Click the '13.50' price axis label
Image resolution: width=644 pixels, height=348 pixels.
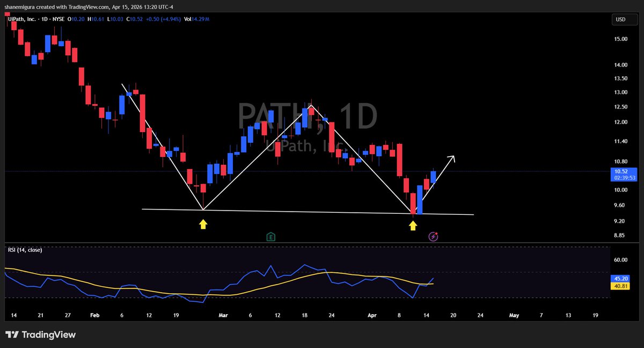(x=620, y=78)
